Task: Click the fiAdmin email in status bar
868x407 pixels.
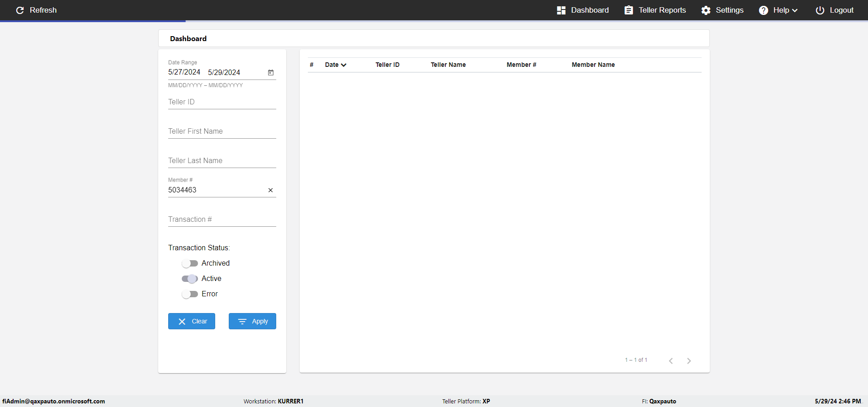Action: point(53,401)
